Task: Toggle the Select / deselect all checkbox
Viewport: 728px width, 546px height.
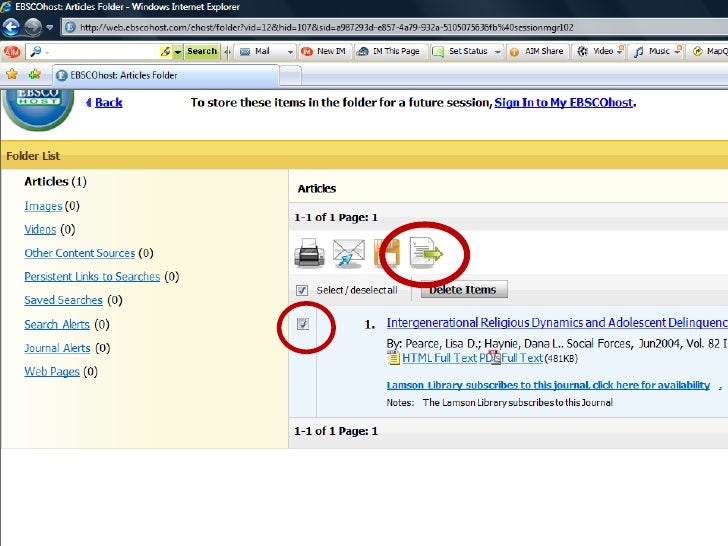Action: [302, 291]
